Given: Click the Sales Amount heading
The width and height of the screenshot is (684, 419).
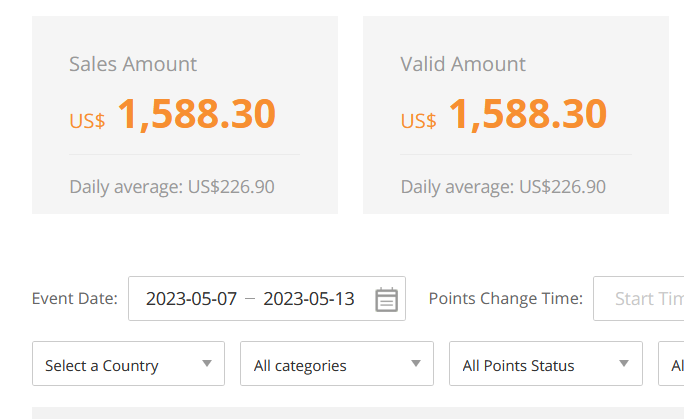Looking at the screenshot, I should [133, 64].
